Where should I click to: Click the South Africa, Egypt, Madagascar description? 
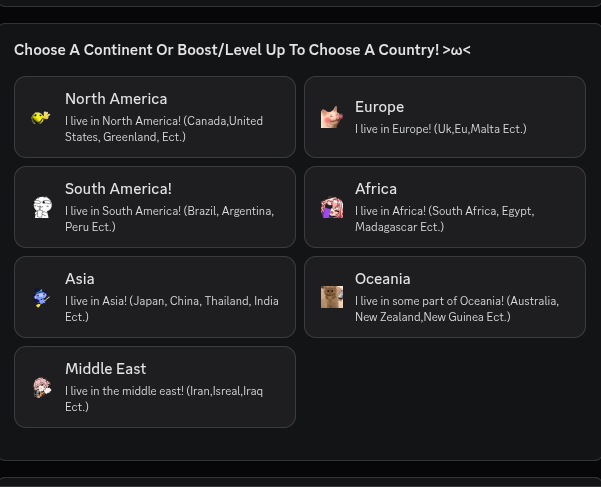[444, 219]
